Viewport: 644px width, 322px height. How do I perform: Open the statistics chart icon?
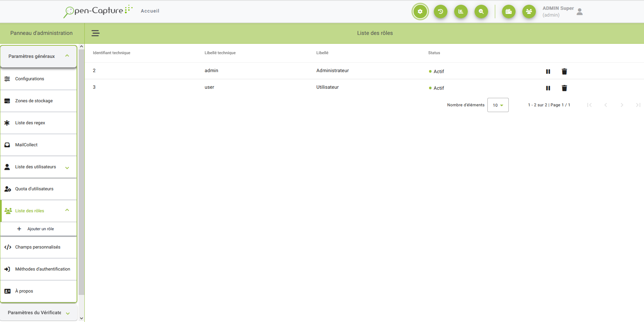[461, 12]
